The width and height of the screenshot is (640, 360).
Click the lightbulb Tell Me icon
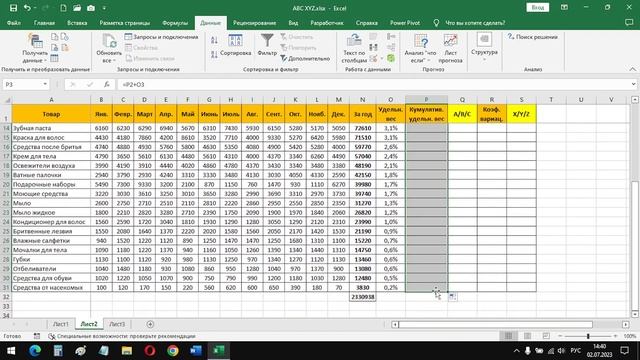point(436,23)
